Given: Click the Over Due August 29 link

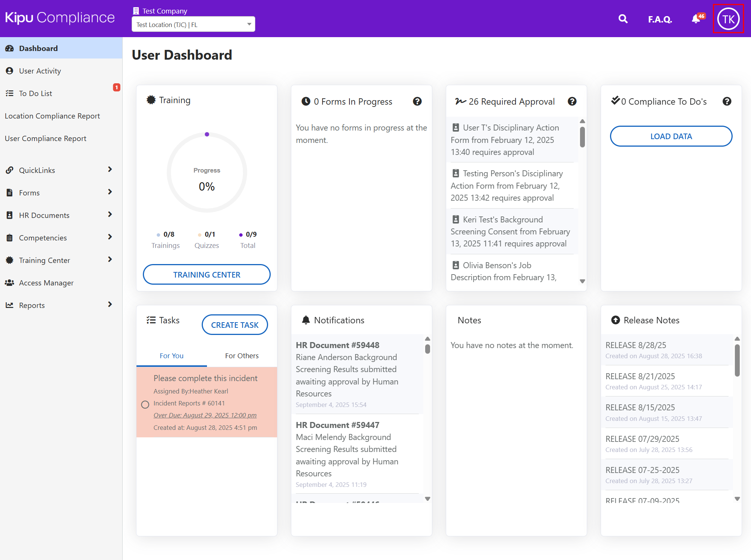Looking at the screenshot, I should pyautogui.click(x=205, y=415).
